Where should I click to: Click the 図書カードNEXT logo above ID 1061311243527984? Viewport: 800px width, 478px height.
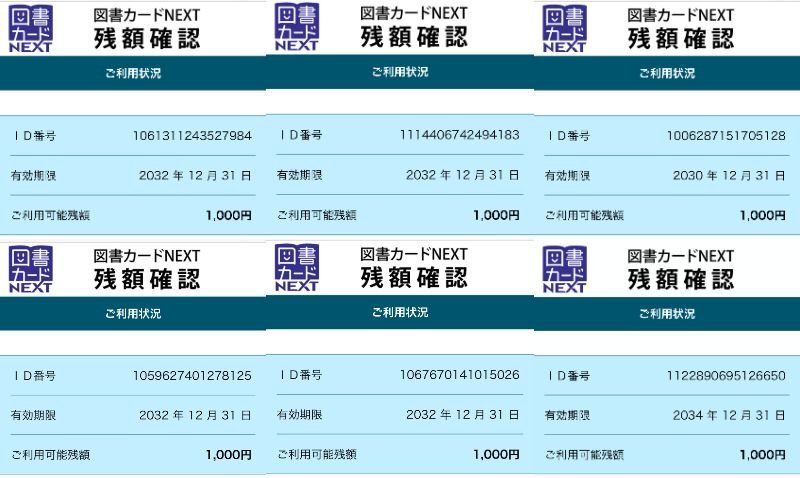(x=31, y=29)
